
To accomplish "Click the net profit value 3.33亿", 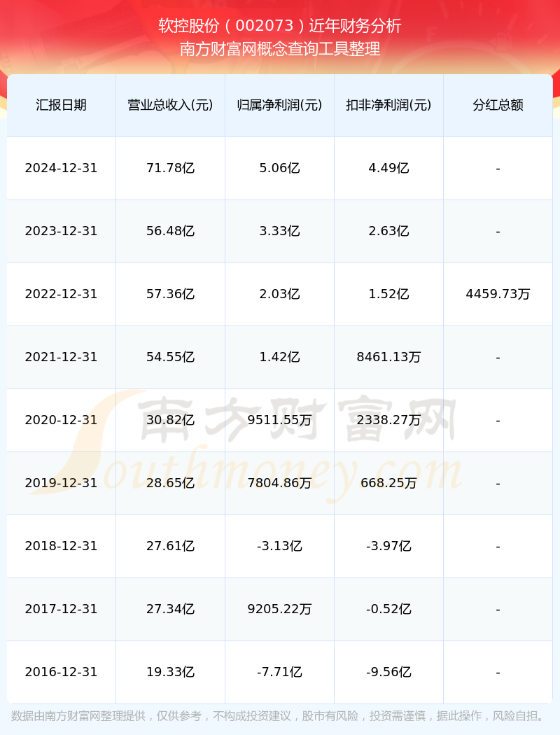I will 280,231.
